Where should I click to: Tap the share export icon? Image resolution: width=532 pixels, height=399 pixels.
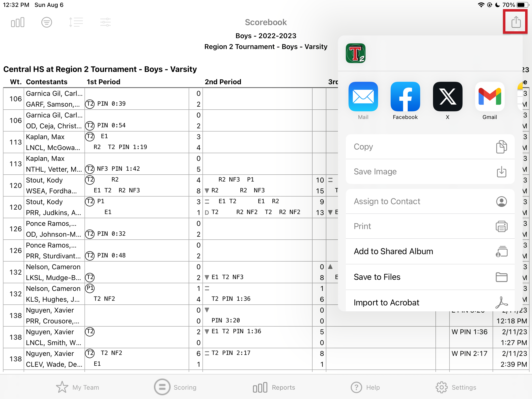pos(515,22)
